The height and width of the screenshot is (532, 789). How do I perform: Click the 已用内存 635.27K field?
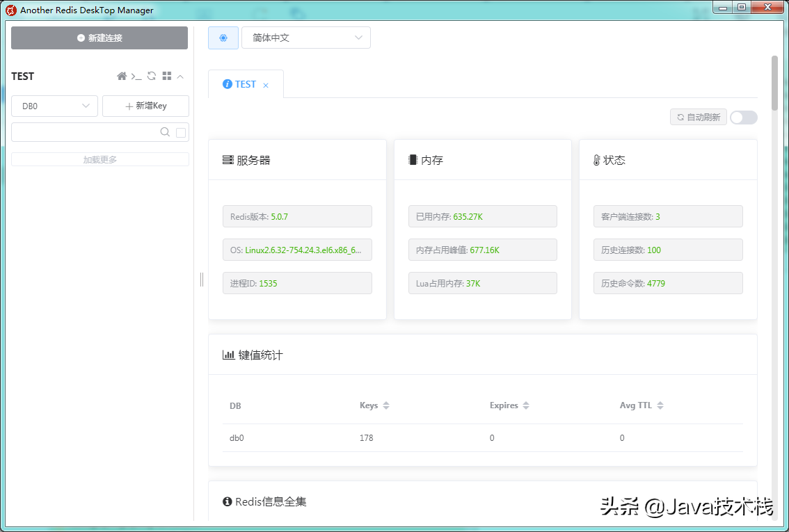point(483,217)
